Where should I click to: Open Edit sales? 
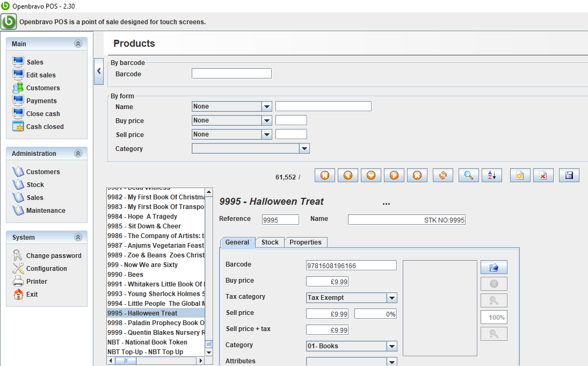click(x=34, y=75)
